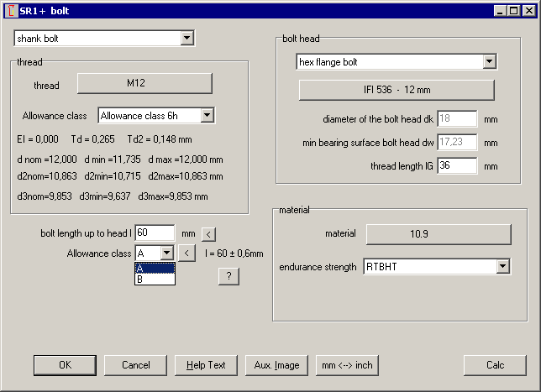Click the small arrow button beside bolt length field
Image resolution: width=541 pixels, height=392 pixels.
coord(209,233)
